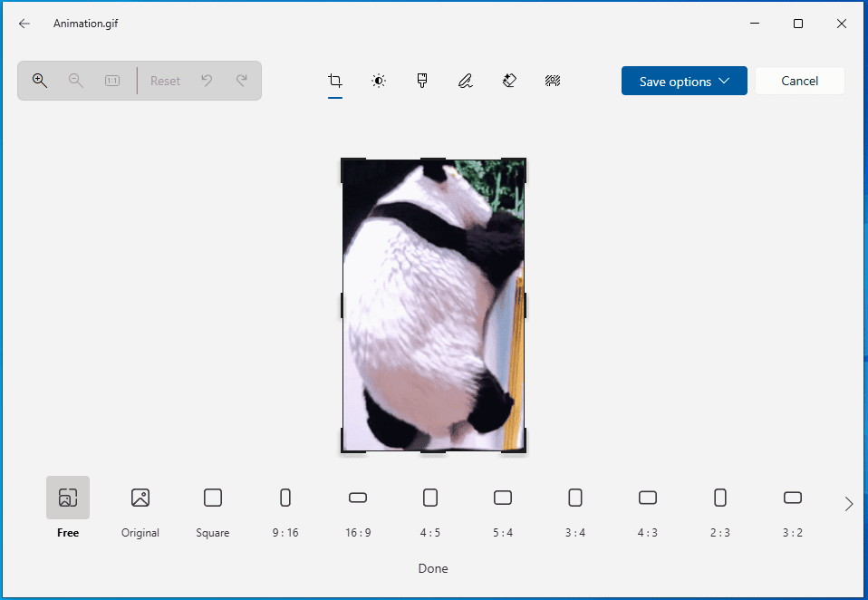Screen dimensions: 868x600
Task: Open the AI Erase tool
Action: tap(509, 80)
